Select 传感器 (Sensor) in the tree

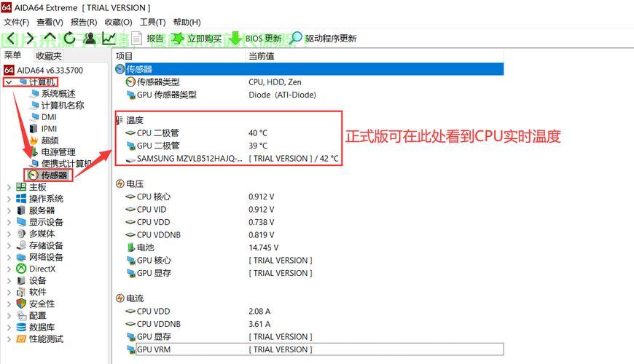click(x=53, y=175)
